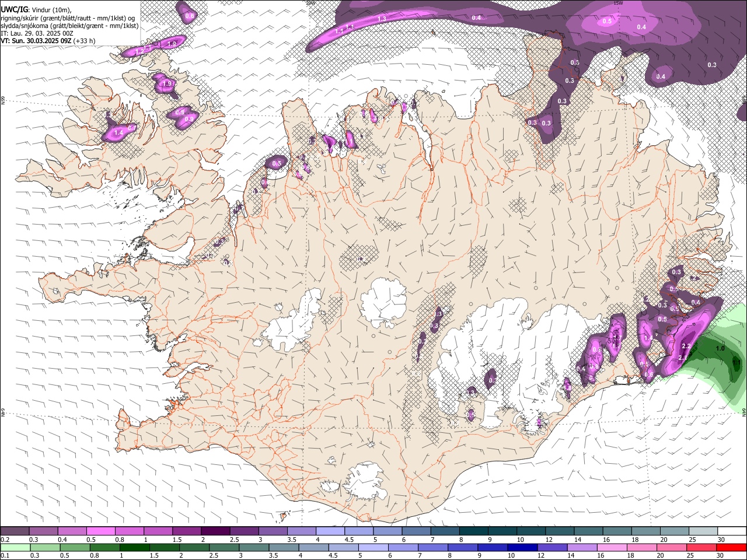This screenshot has width=747, height=560.
Task: Select the darkest green 1–1.5 swatch, lower scale
Action: tap(134, 547)
